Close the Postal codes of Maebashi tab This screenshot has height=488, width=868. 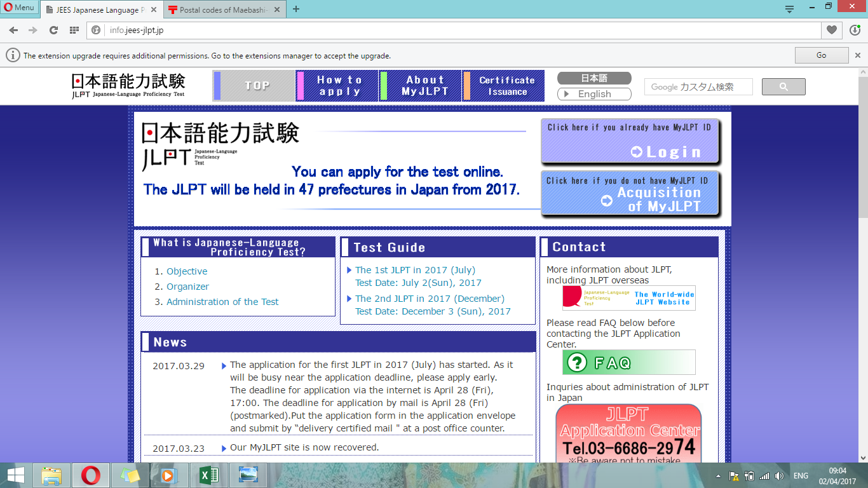[276, 10]
